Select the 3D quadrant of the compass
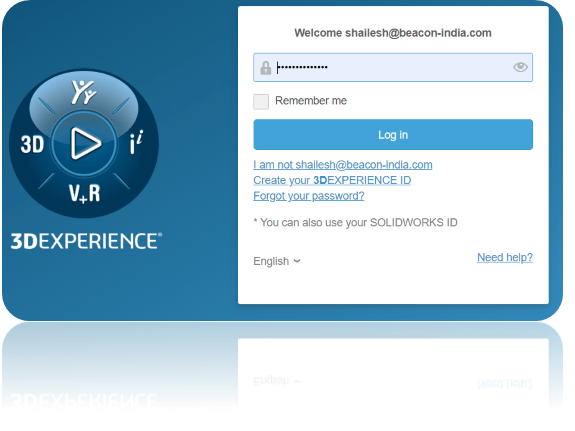The image size is (575, 431). 32,144
